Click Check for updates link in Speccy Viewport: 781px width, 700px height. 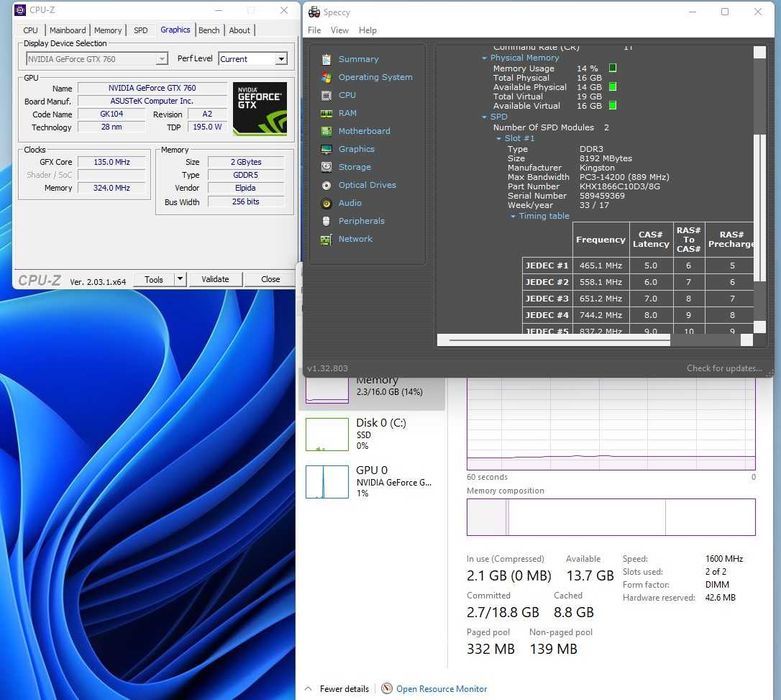click(724, 368)
